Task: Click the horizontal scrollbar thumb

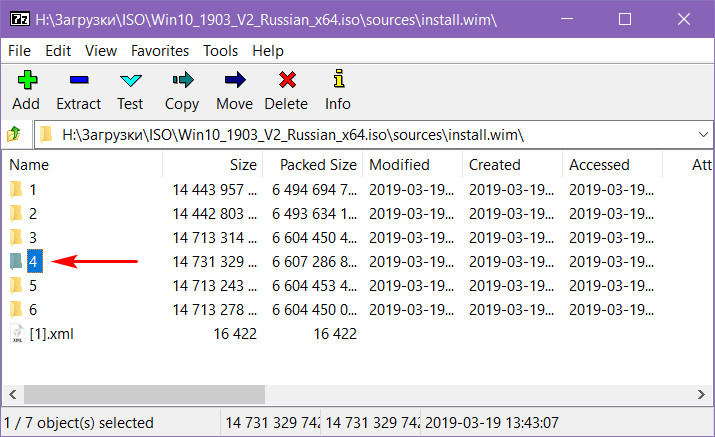Action: 144,394
